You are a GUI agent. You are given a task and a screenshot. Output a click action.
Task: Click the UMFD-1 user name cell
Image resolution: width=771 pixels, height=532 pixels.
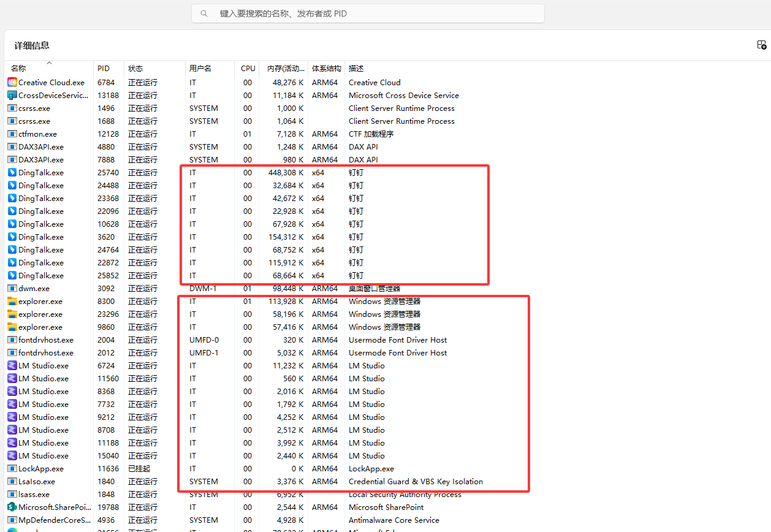click(204, 352)
